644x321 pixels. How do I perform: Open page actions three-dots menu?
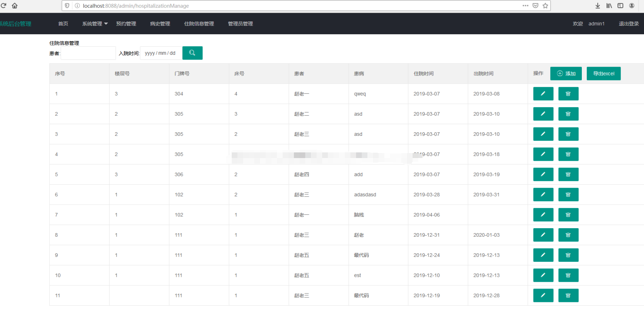525,6
